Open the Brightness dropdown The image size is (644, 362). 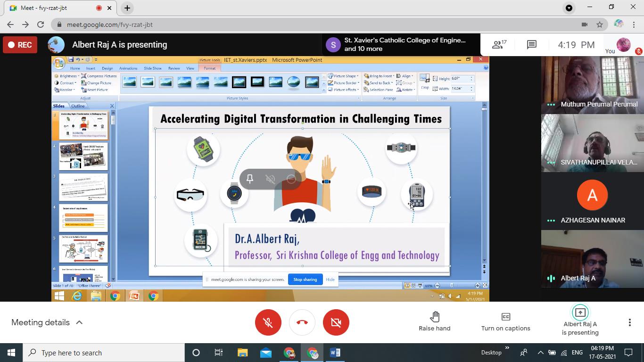click(68, 76)
